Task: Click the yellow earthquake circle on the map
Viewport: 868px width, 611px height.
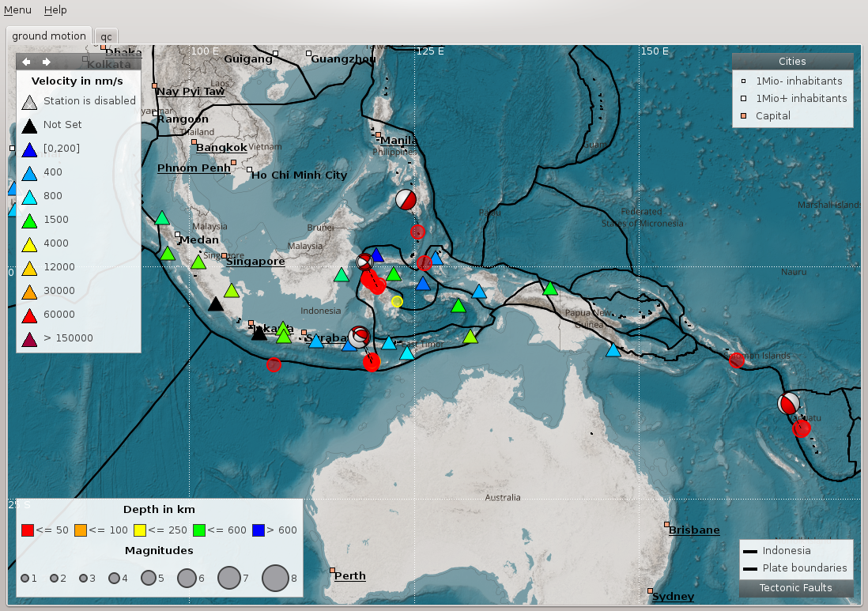Action: pos(397,301)
